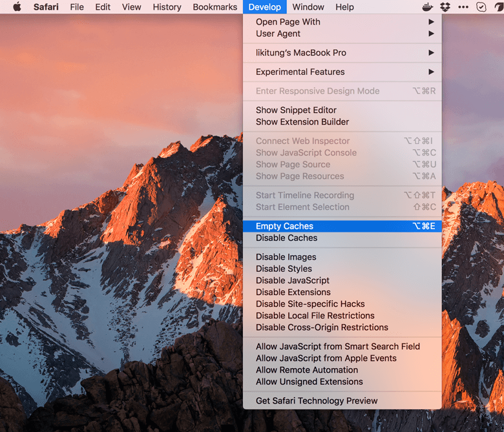Open the File menu

[77, 6]
